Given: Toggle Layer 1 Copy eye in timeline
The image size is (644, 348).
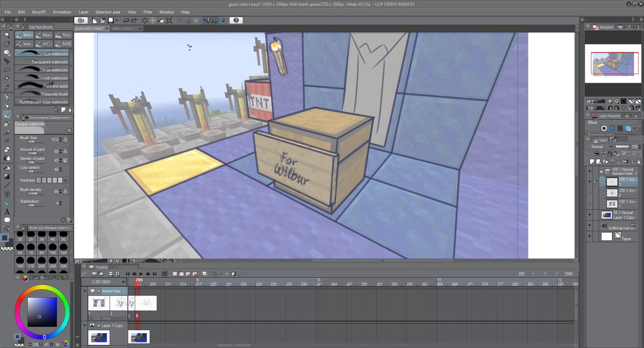Looking at the screenshot, I should [x=84, y=325].
